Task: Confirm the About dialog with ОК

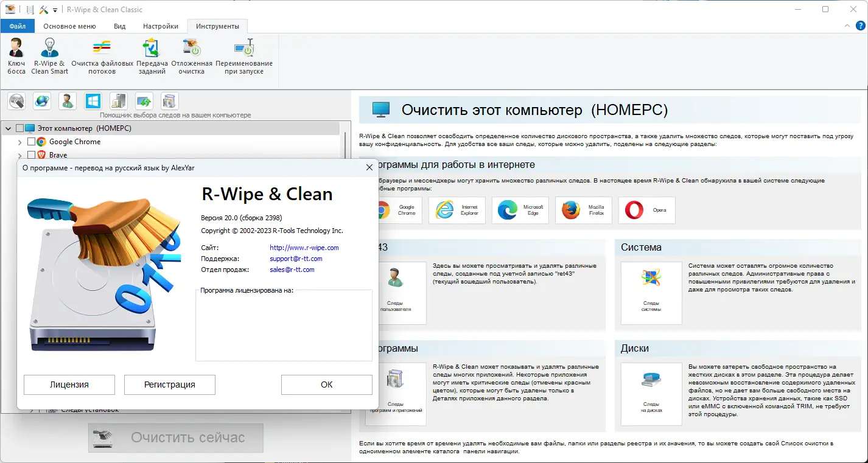Action: click(x=327, y=385)
